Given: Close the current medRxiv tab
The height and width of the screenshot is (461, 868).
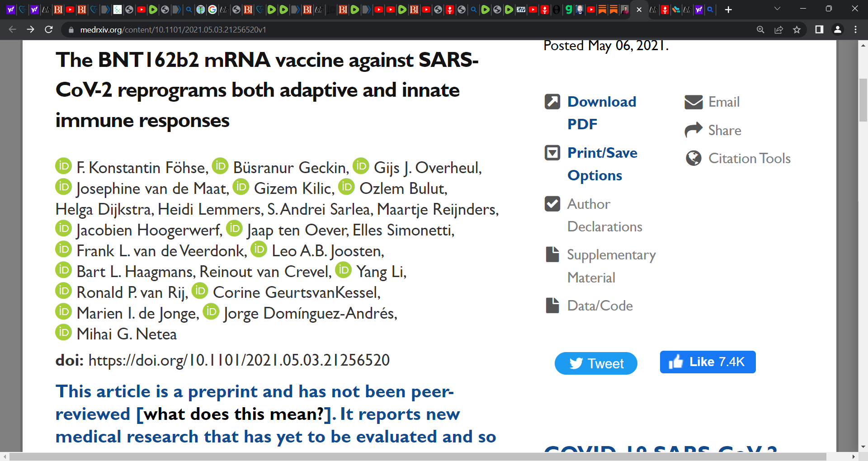Looking at the screenshot, I should pyautogui.click(x=639, y=9).
